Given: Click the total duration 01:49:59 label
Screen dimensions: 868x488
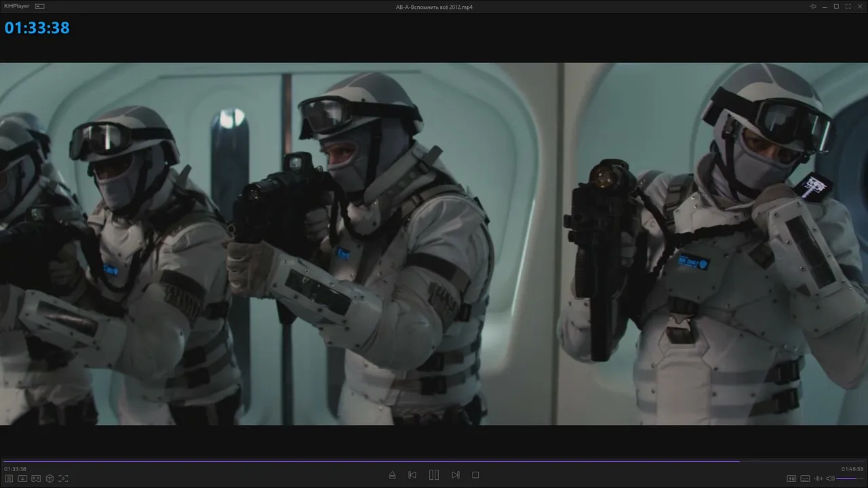Looking at the screenshot, I should pyautogui.click(x=852, y=469).
